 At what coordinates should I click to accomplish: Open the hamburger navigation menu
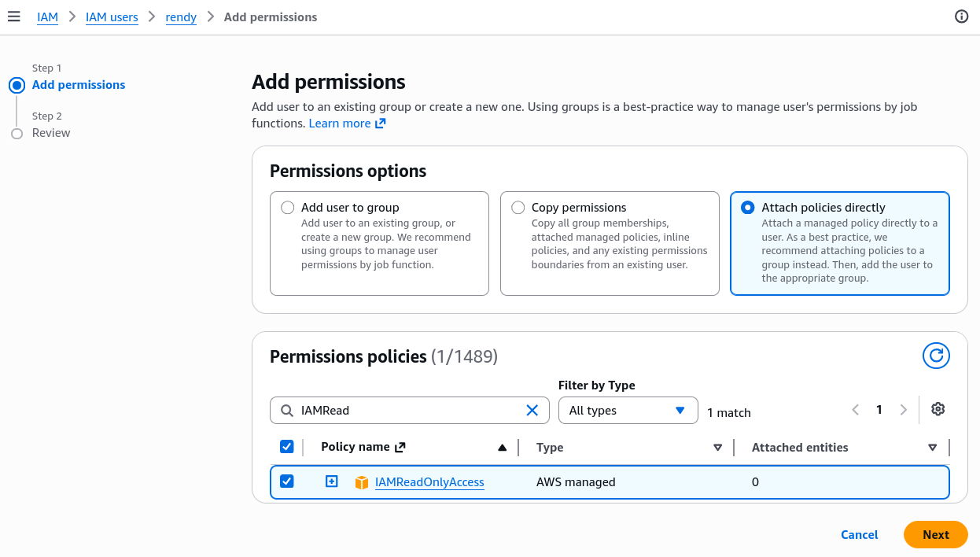(13, 17)
